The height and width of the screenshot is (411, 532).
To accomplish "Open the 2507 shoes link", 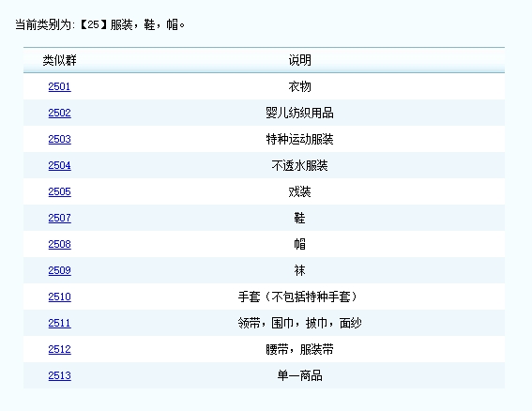I will (59, 218).
